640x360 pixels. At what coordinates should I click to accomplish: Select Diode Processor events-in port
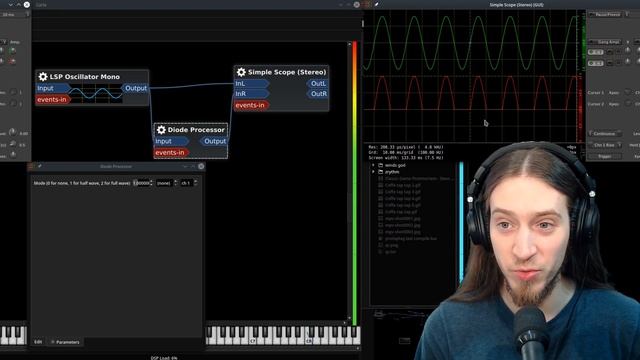pos(170,153)
